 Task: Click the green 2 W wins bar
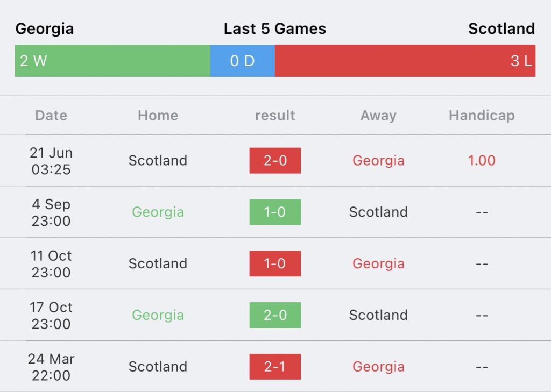112,61
